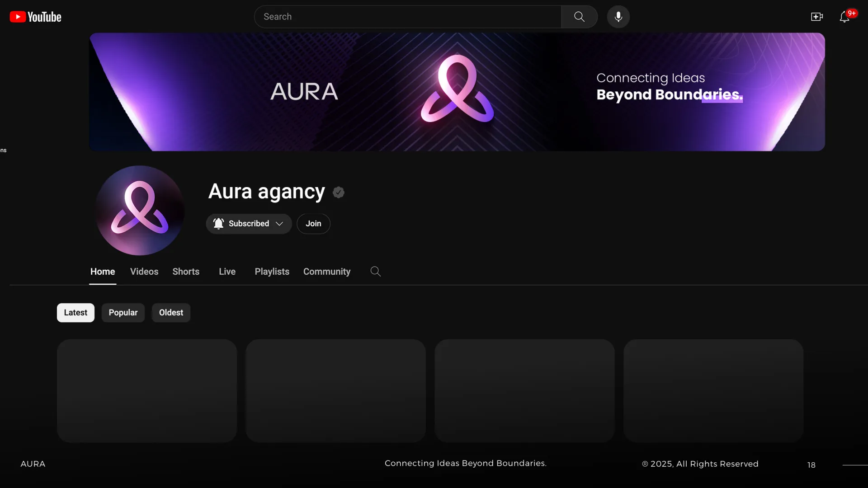Click the Join button
Image resolution: width=868 pixels, height=488 pixels.
[x=313, y=224]
